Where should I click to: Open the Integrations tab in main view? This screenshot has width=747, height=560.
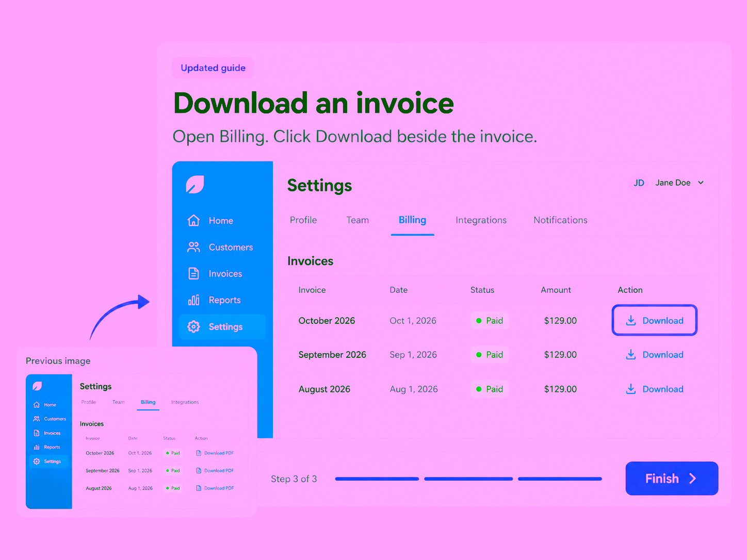[481, 220]
